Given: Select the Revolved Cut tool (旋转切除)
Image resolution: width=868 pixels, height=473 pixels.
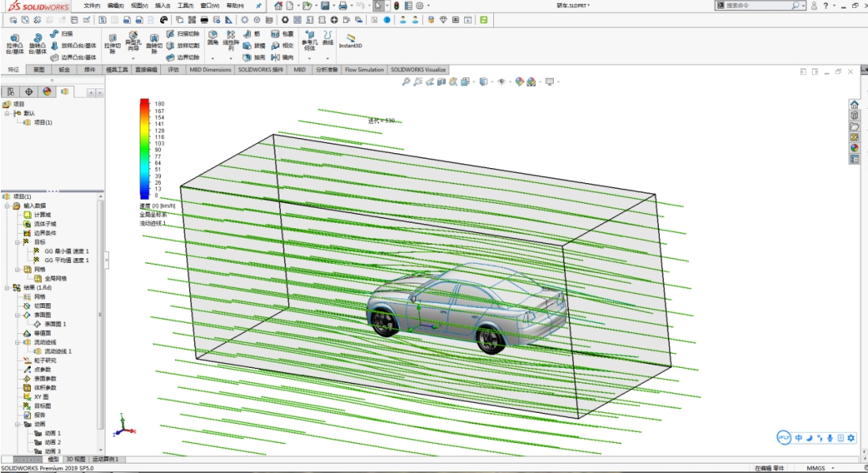Looking at the screenshot, I should coord(154,43).
